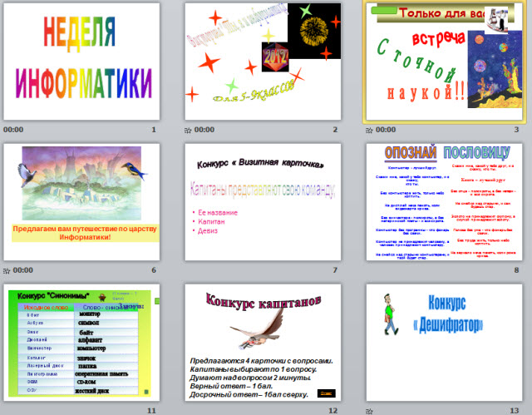Click the animation star icon under slide 2
Screen dimensions: 532x415
click(x=188, y=130)
